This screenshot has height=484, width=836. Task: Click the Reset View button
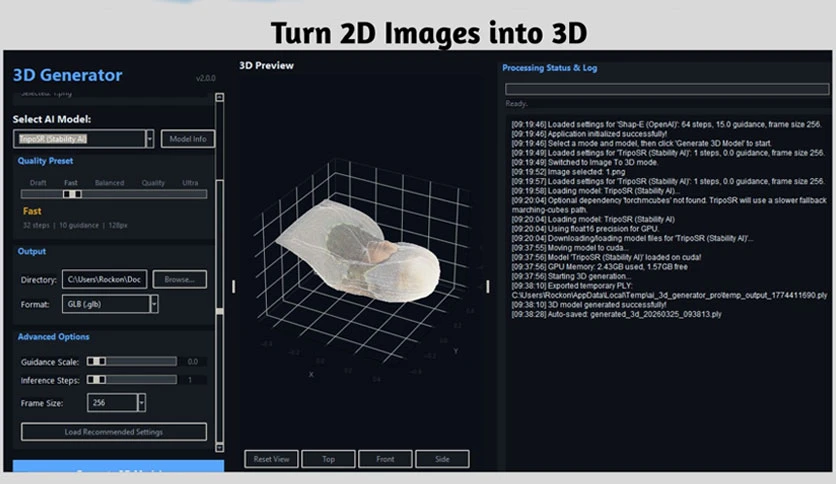[271, 459]
